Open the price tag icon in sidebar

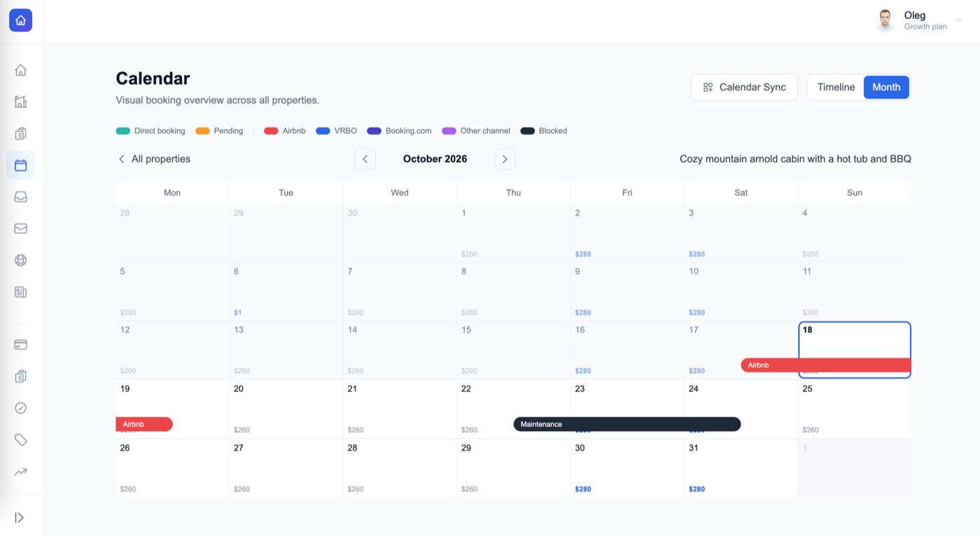pos(21,439)
